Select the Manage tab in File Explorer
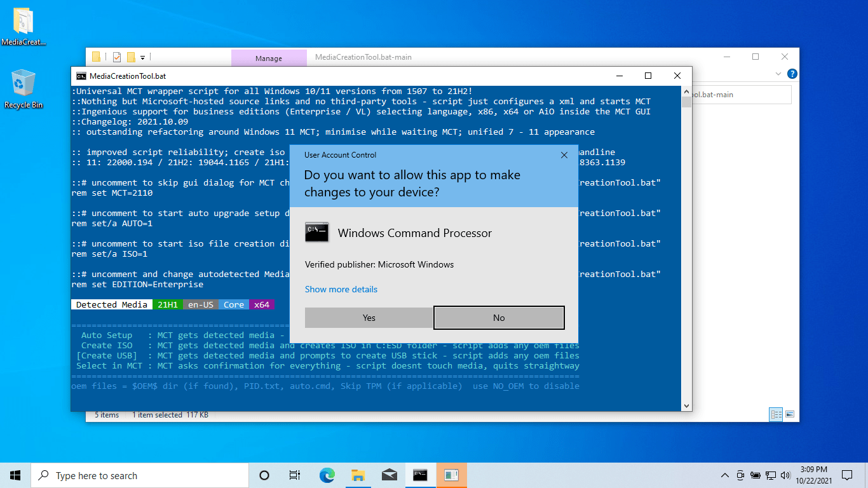Screen dimensions: 868x488 [x=269, y=58]
